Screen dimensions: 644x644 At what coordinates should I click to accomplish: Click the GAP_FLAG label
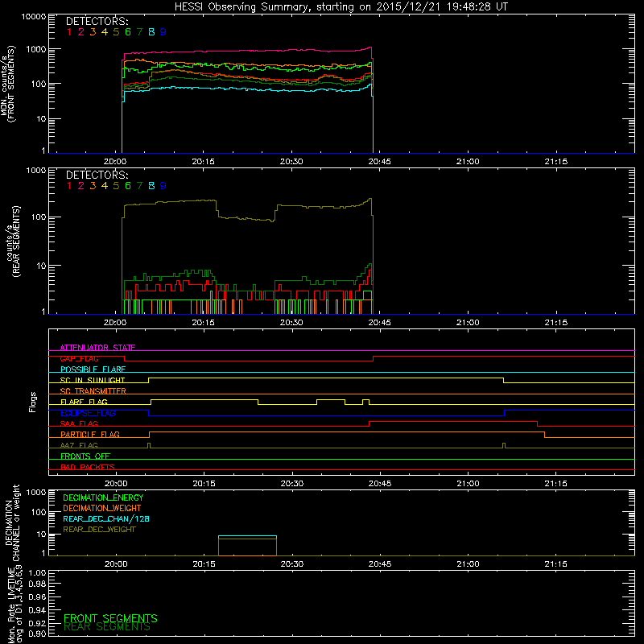(79, 358)
